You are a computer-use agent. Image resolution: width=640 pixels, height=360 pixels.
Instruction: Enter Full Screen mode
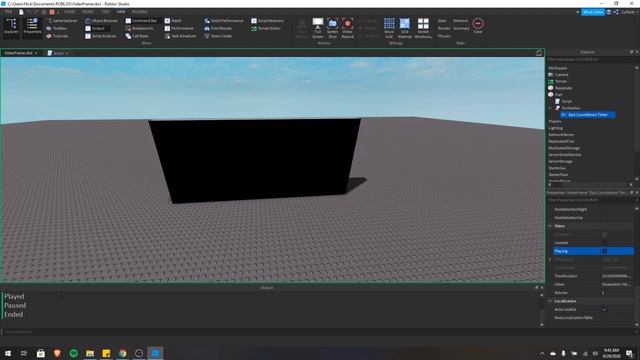(x=318, y=28)
